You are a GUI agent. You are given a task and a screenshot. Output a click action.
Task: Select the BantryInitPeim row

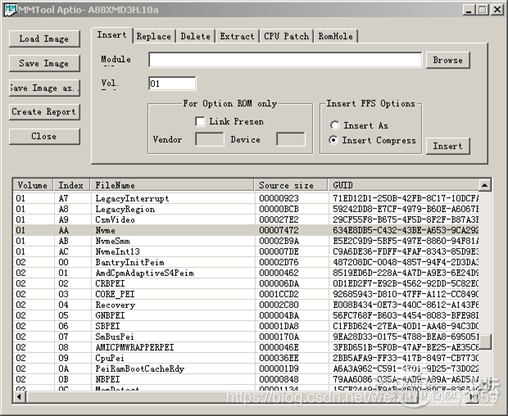(246, 262)
